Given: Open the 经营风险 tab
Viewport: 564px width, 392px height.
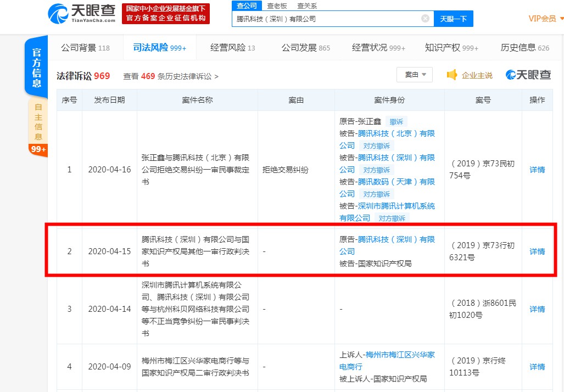Looking at the screenshot, I should (x=233, y=47).
